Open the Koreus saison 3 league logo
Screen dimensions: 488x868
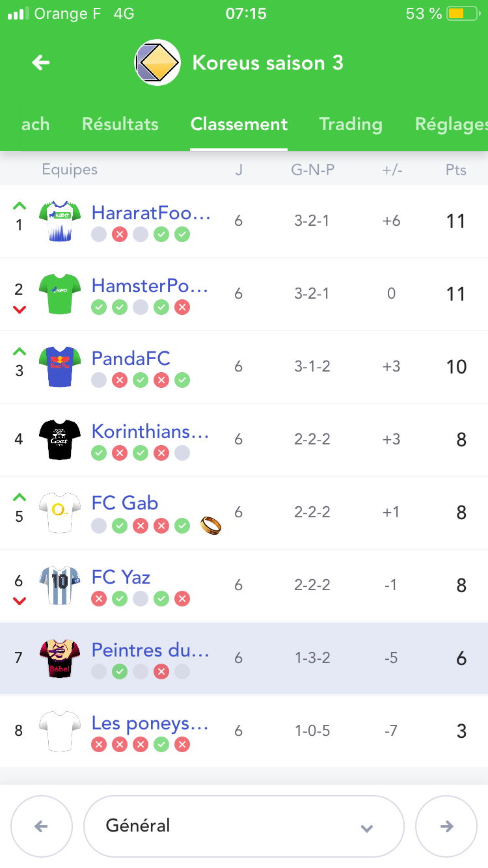157,62
